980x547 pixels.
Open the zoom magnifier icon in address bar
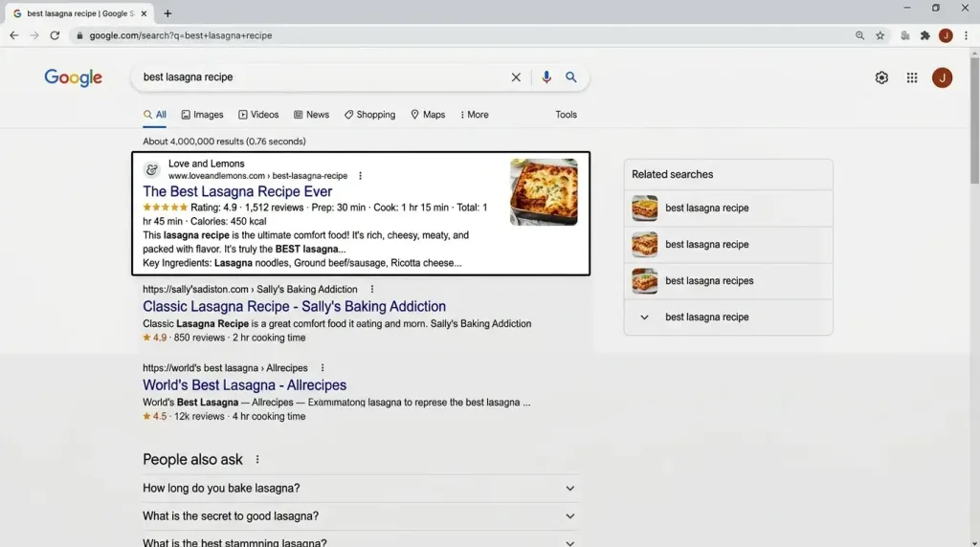860,35
